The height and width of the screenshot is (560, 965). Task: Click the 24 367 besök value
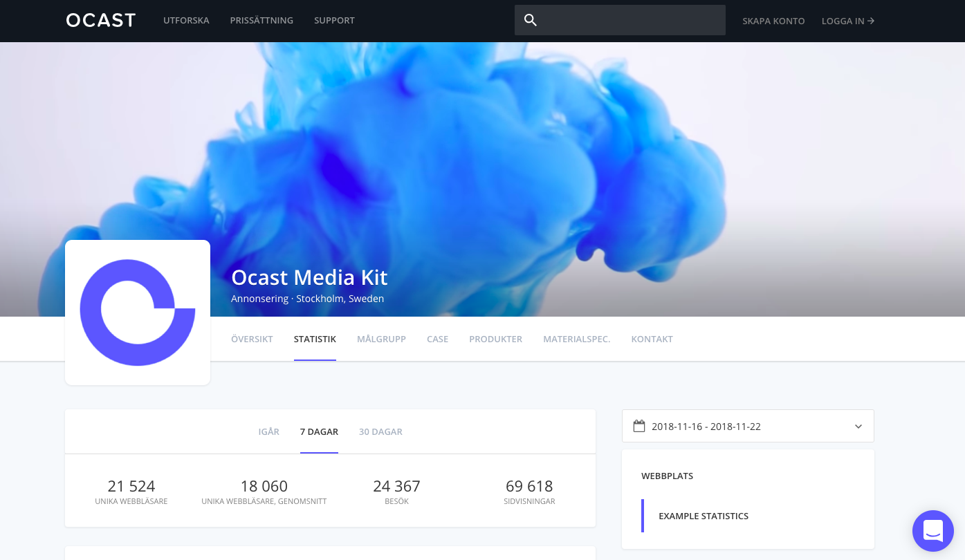396,486
